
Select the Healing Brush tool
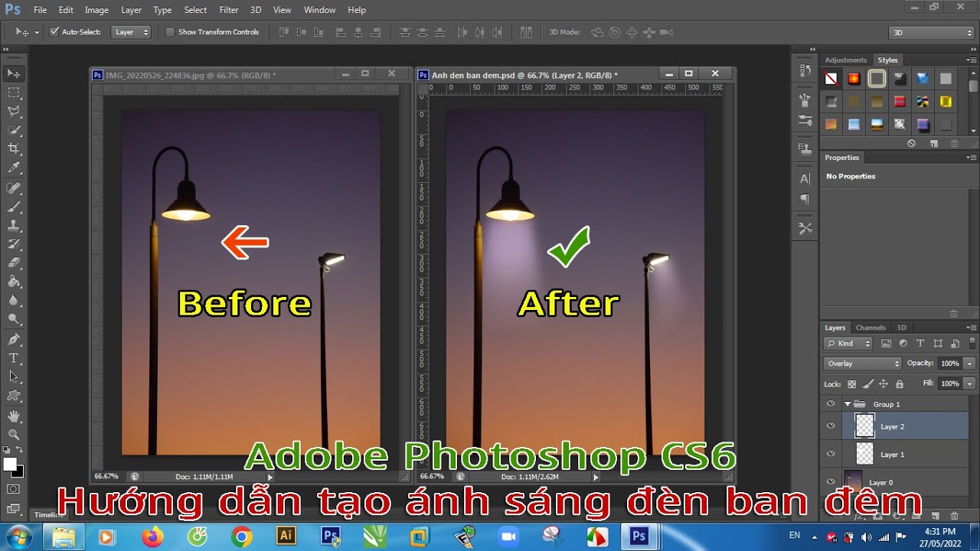14,187
